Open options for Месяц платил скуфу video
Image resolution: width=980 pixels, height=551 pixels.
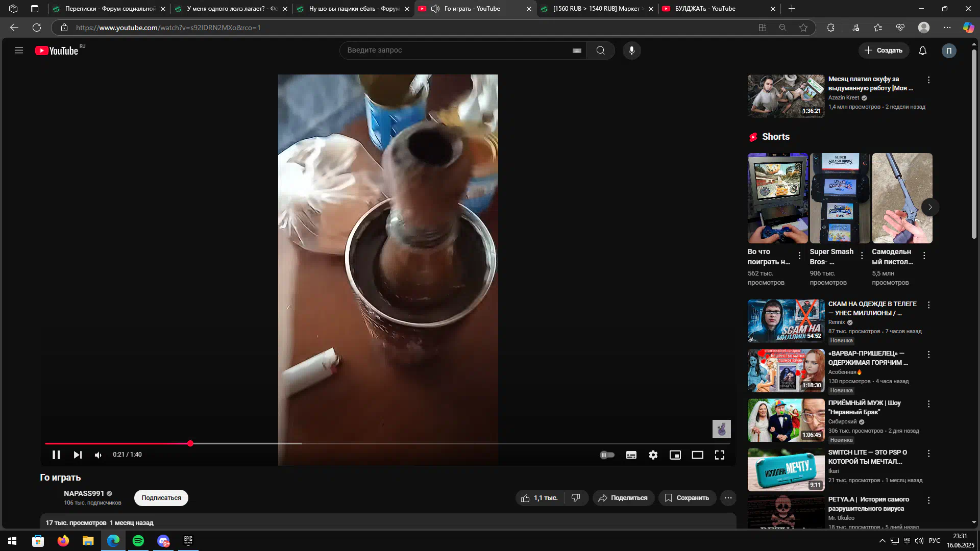coord(928,80)
